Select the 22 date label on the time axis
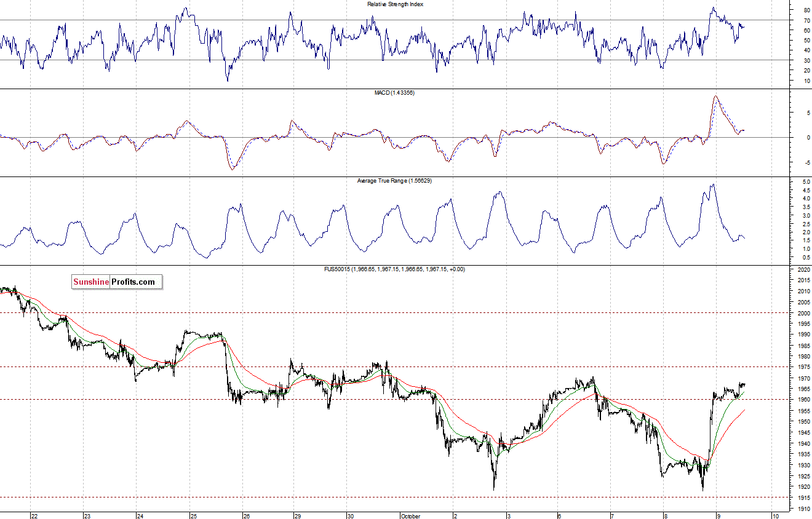 click(34, 517)
